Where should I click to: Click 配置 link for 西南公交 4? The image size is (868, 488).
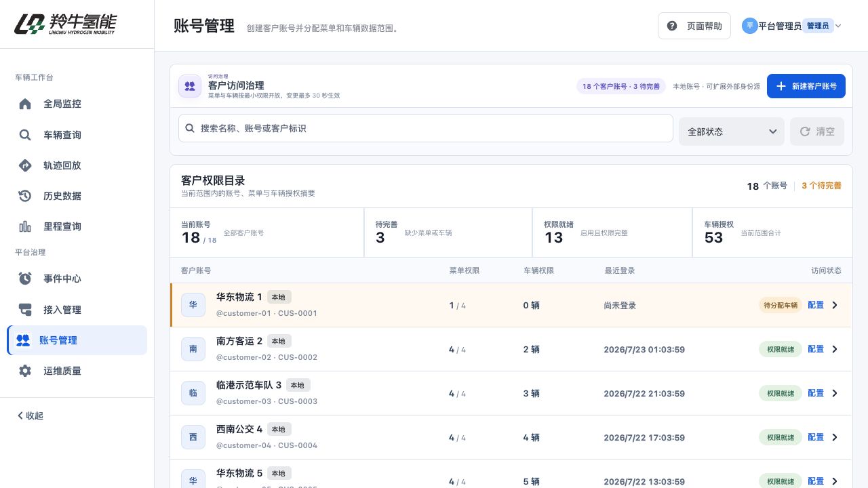816,437
